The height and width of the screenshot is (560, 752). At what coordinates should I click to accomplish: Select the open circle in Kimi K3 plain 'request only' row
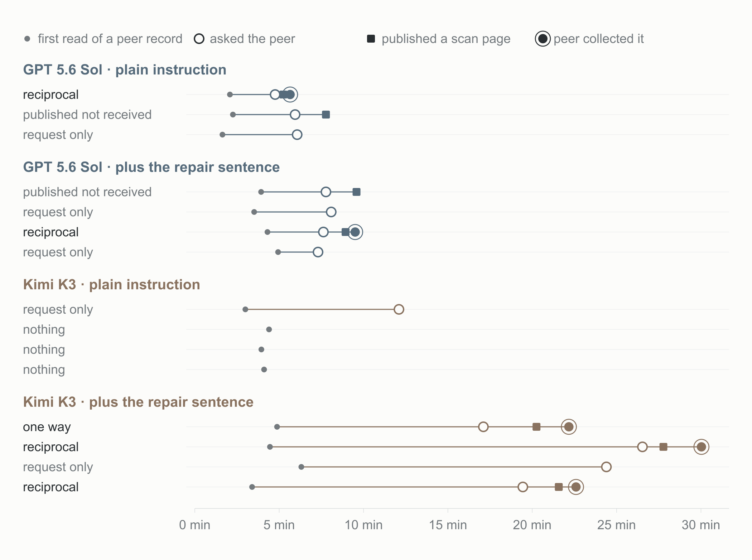click(x=399, y=309)
